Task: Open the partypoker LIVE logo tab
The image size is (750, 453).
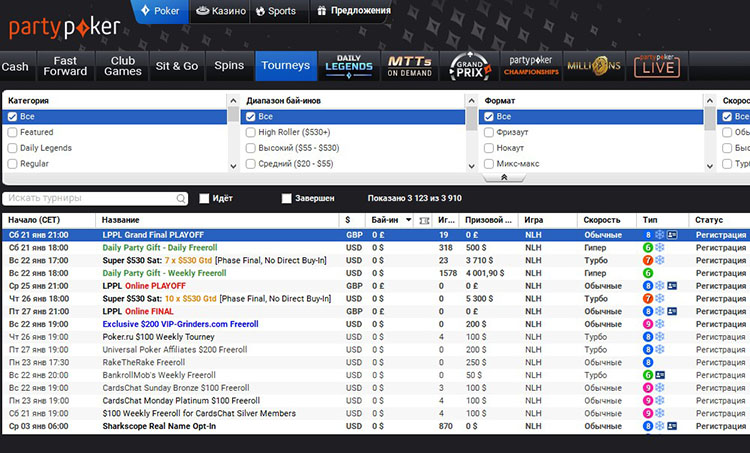Action: 656,66
